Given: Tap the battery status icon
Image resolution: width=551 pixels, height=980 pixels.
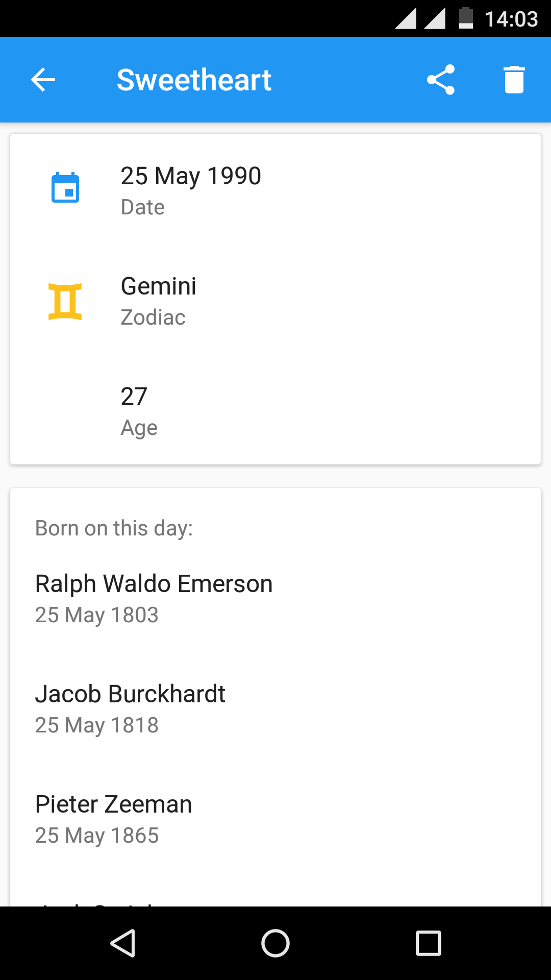Looking at the screenshot, I should click(466, 18).
